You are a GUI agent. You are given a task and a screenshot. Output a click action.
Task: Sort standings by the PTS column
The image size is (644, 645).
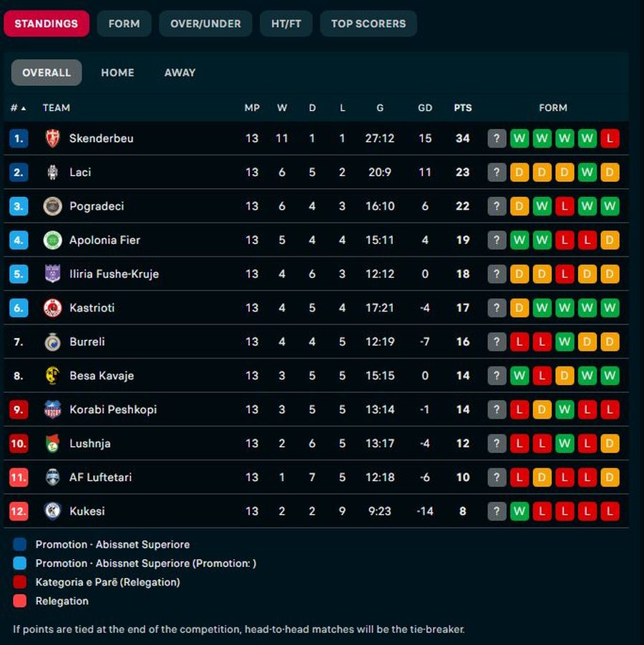pyautogui.click(x=463, y=108)
